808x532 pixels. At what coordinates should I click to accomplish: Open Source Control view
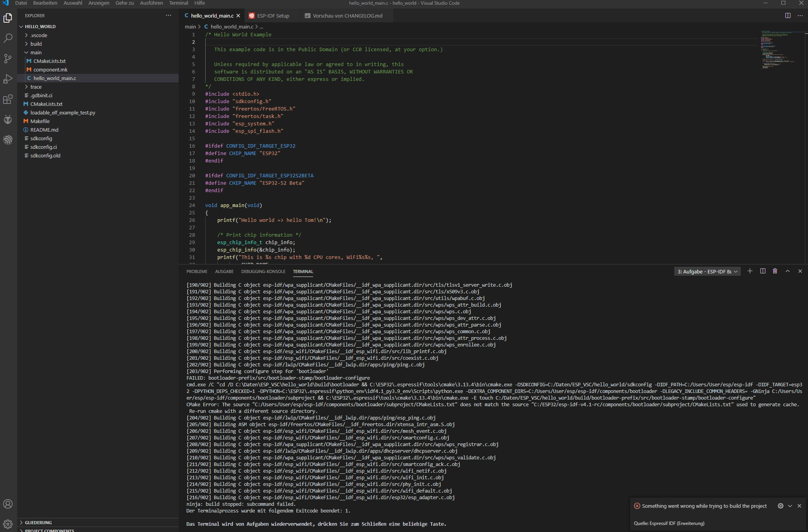coord(8,59)
